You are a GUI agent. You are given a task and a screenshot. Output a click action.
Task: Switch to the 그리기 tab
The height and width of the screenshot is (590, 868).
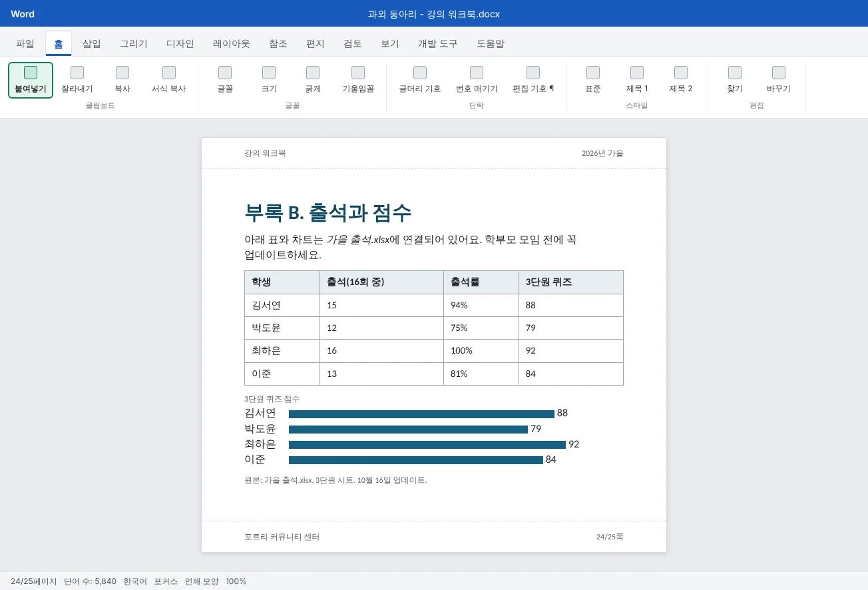pyautogui.click(x=134, y=44)
